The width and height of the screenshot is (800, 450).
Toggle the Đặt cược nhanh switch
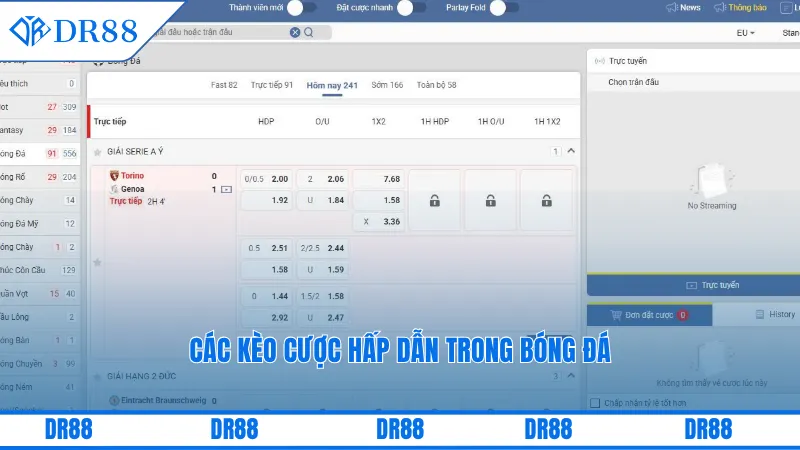[x=411, y=8]
